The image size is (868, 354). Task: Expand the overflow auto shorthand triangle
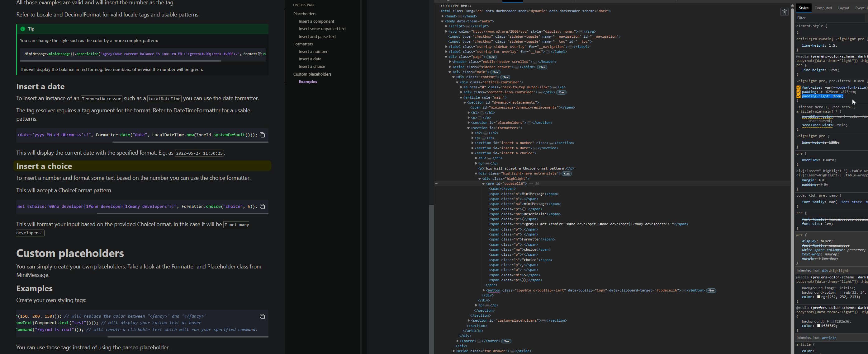coord(823,160)
